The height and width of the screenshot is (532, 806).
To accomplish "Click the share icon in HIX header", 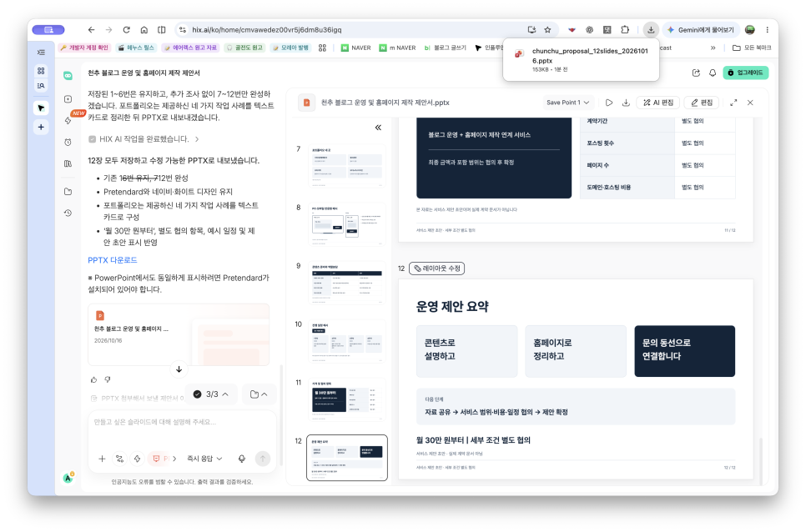I will (696, 73).
